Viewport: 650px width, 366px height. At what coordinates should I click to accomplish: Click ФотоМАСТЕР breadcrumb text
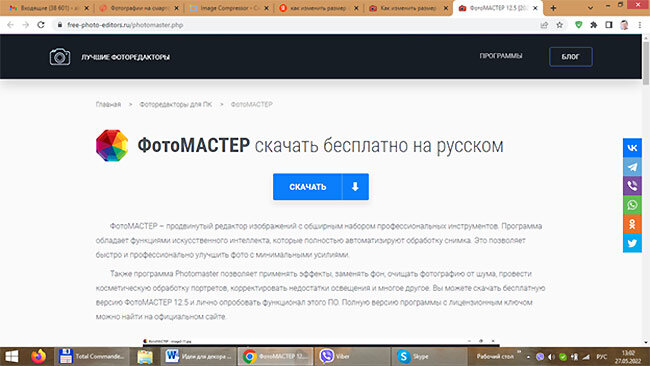(251, 104)
